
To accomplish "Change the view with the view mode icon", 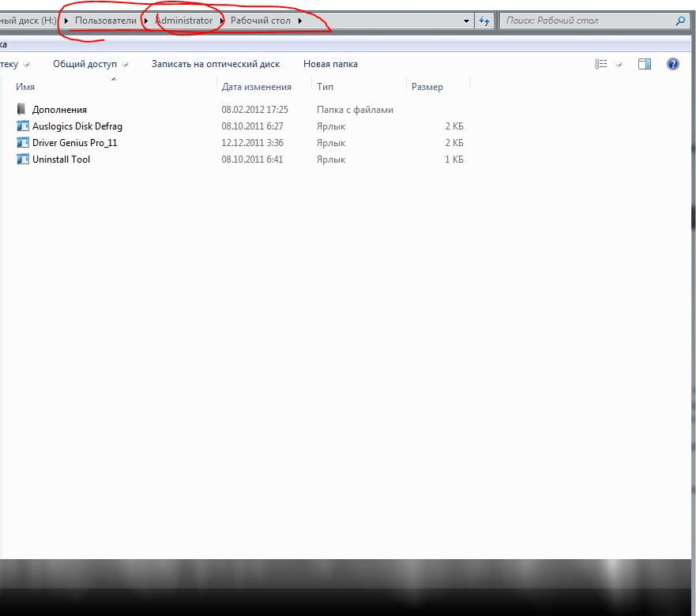I will click(x=600, y=64).
